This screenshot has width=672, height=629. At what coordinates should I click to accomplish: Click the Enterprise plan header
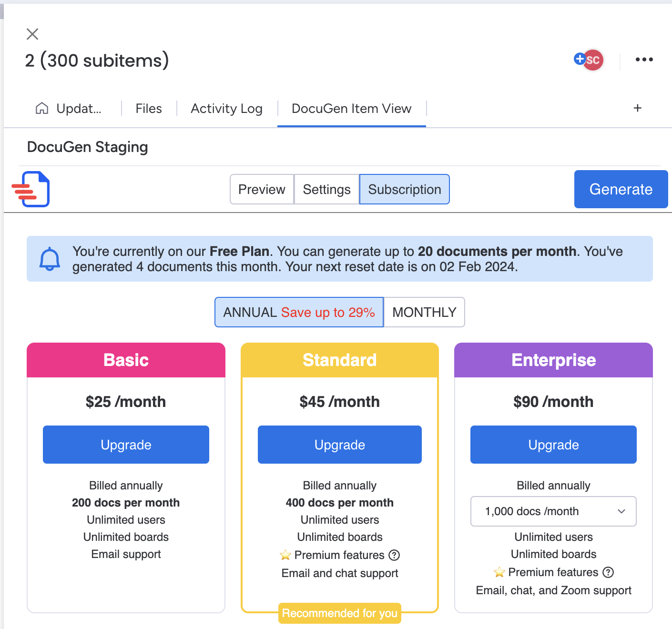point(553,360)
